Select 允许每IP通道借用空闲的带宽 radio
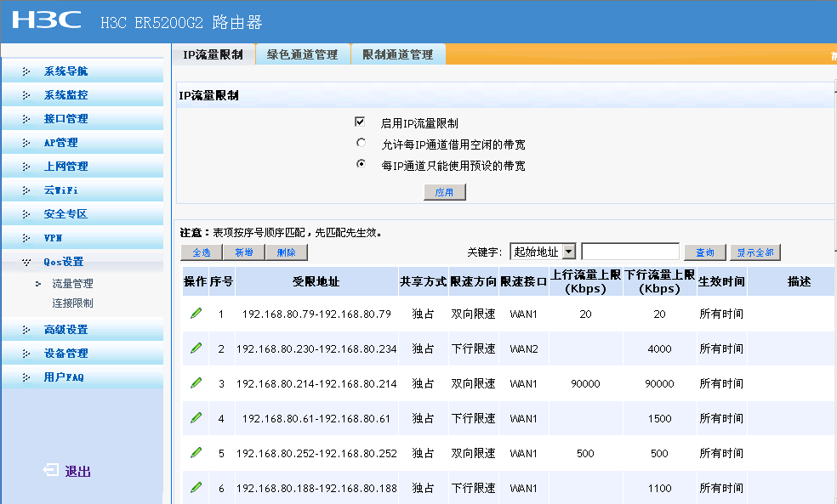This screenshot has width=837, height=504. (x=361, y=143)
